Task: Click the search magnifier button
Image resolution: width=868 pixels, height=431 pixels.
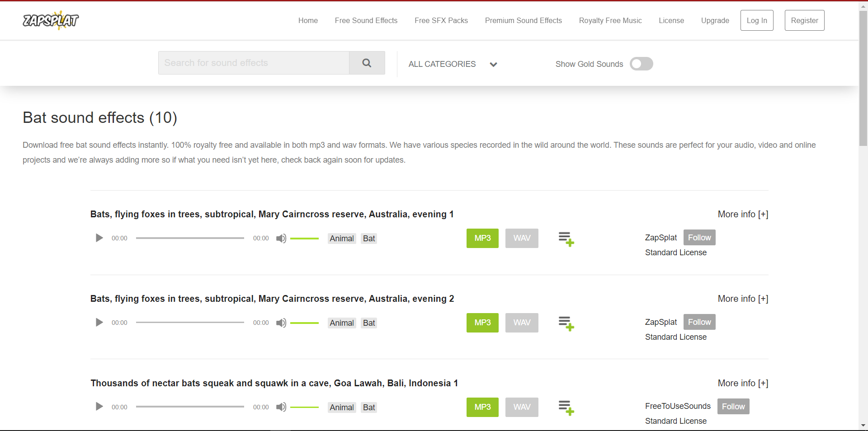Action: (x=367, y=63)
